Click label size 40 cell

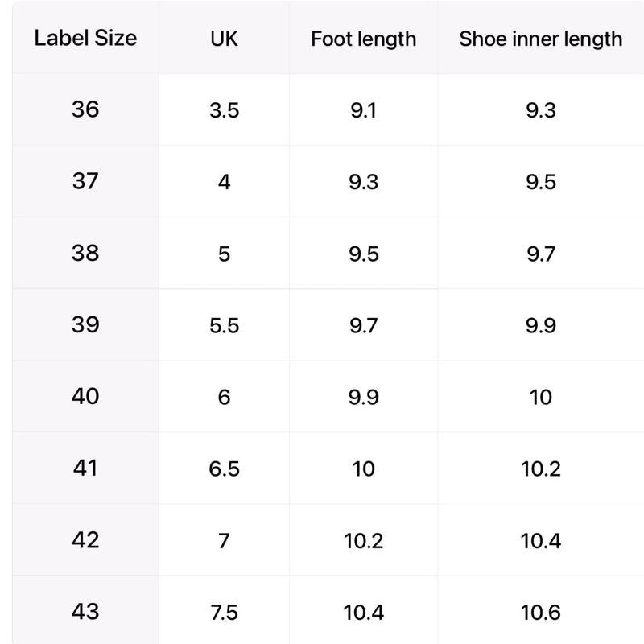point(85,396)
